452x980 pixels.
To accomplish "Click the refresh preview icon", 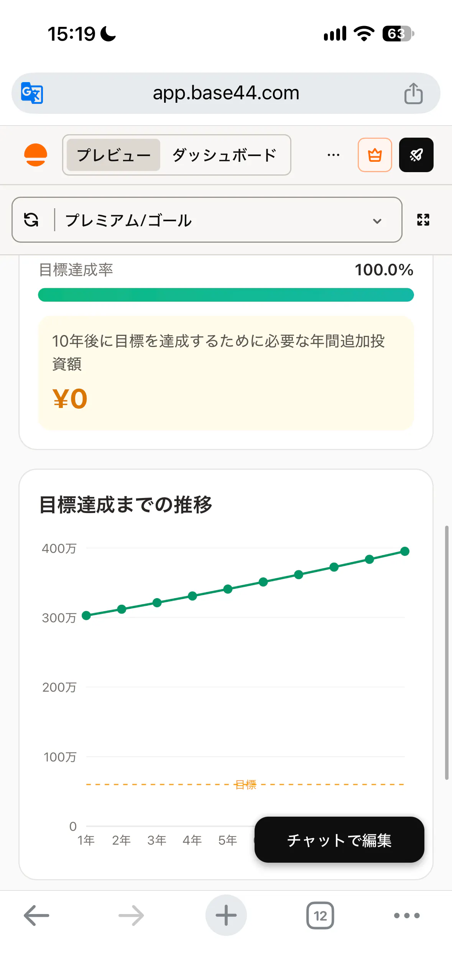I will pos(31,220).
